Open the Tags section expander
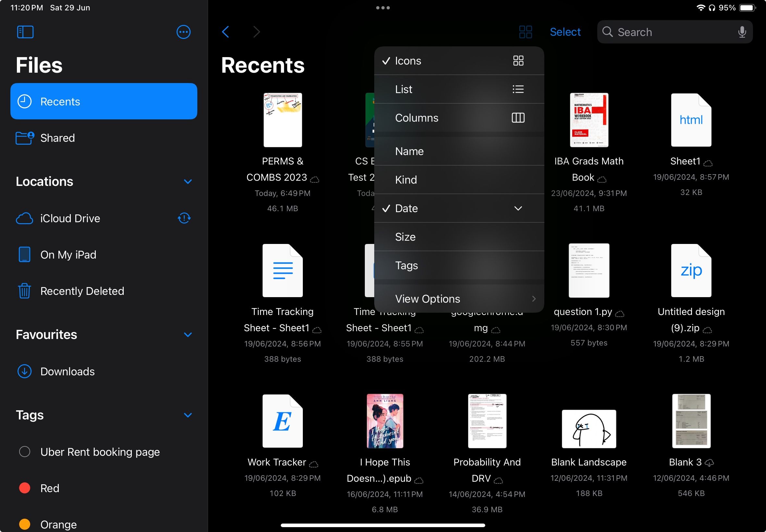Viewport: 766px width, 532px height. pos(189,415)
